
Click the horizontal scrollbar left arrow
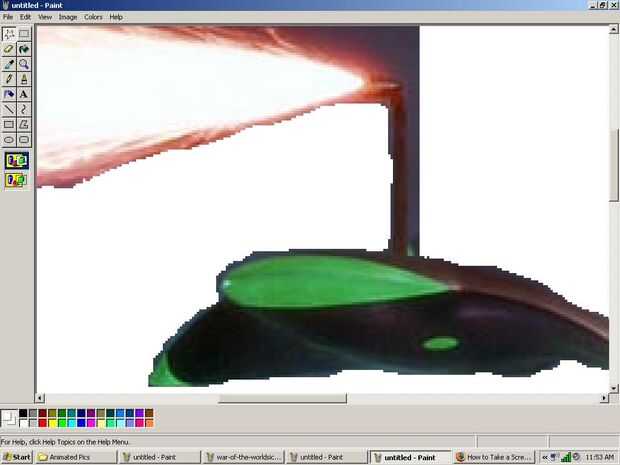[x=40, y=398]
